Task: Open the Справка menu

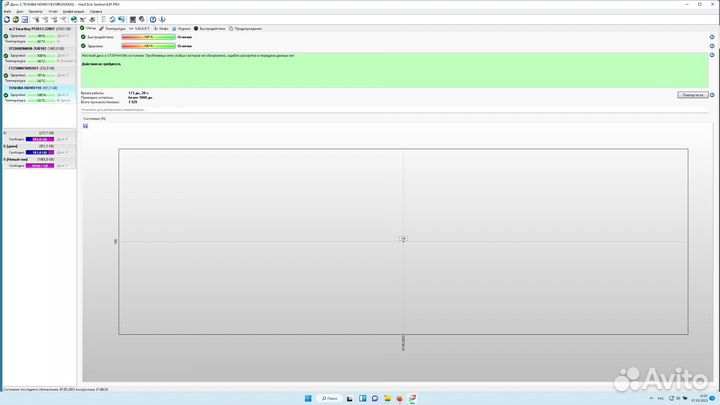Action: pos(96,11)
